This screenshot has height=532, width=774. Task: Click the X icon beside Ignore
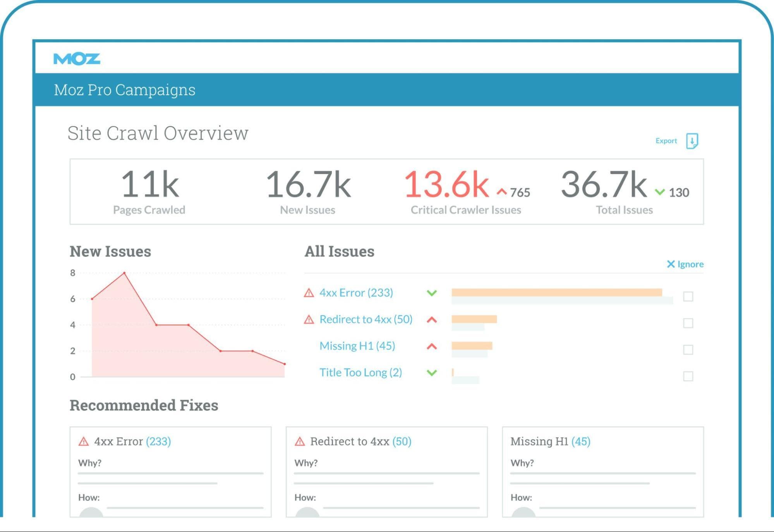(x=671, y=264)
